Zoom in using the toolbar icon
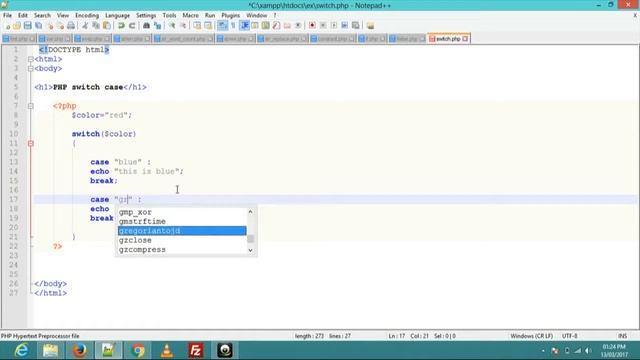Screen dimensions: 640x360 172,26
